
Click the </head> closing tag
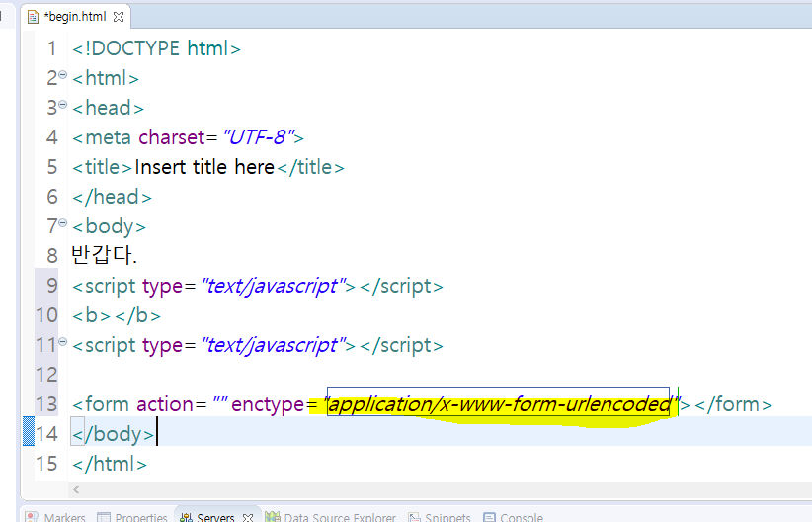point(112,197)
